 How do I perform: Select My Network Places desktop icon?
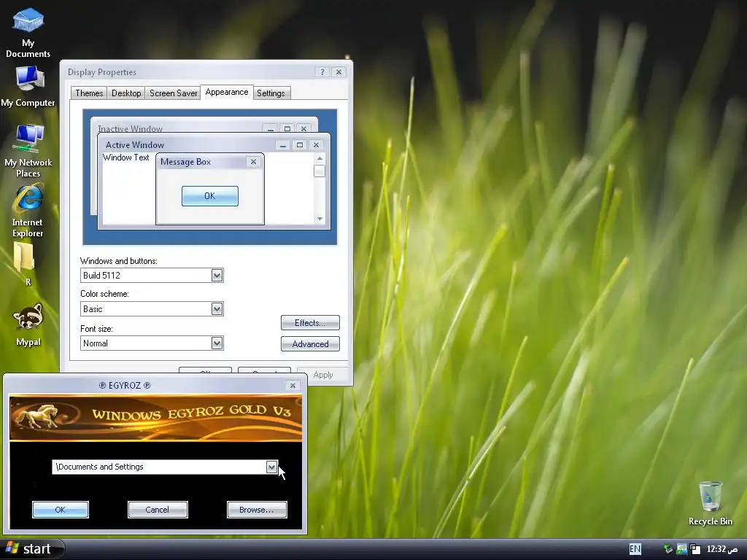[28, 150]
